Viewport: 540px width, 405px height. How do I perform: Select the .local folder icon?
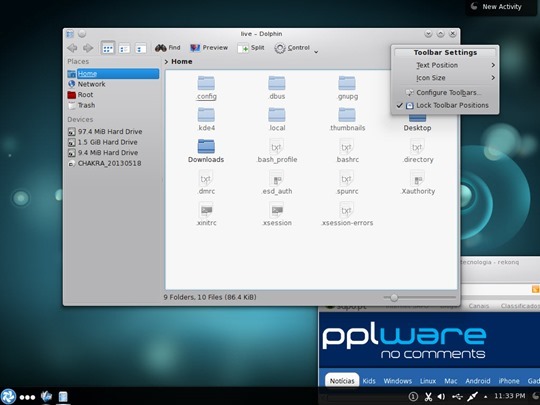coord(277,115)
